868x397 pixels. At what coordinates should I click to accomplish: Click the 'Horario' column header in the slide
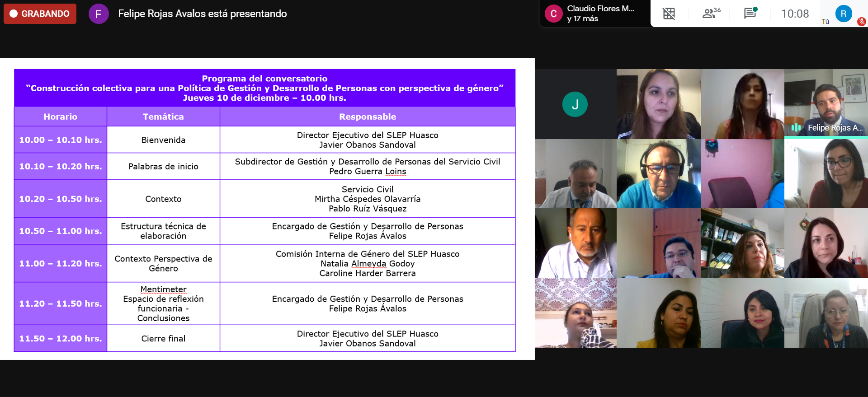point(61,117)
